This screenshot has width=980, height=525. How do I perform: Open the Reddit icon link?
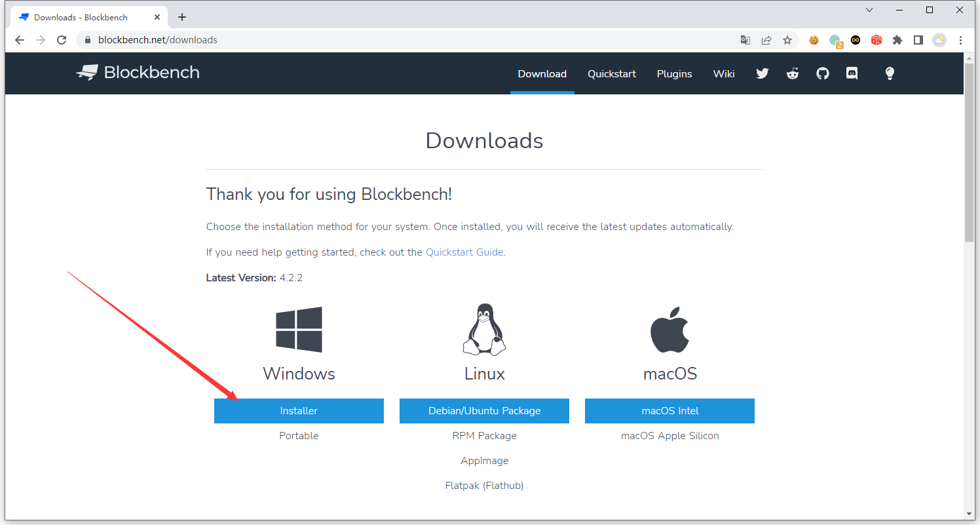coord(793,73)
